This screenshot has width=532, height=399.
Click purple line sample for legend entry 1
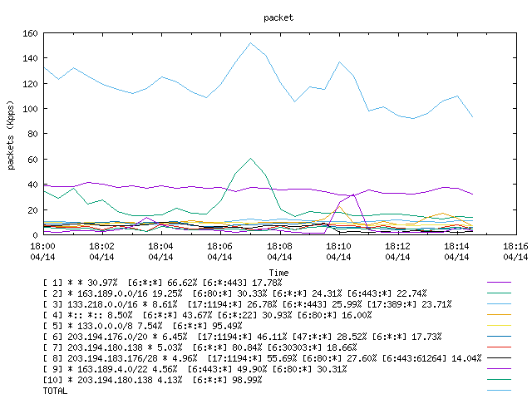coord(499,282)
